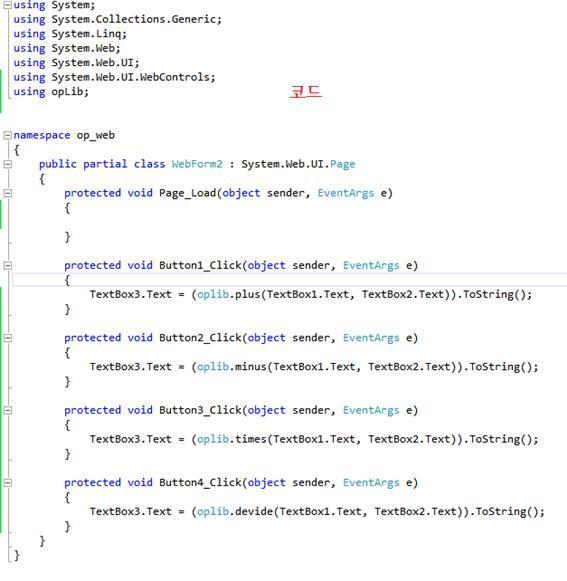Collapse the namespace op_web region
Screen dimensions: 567x581
point(7,135)
